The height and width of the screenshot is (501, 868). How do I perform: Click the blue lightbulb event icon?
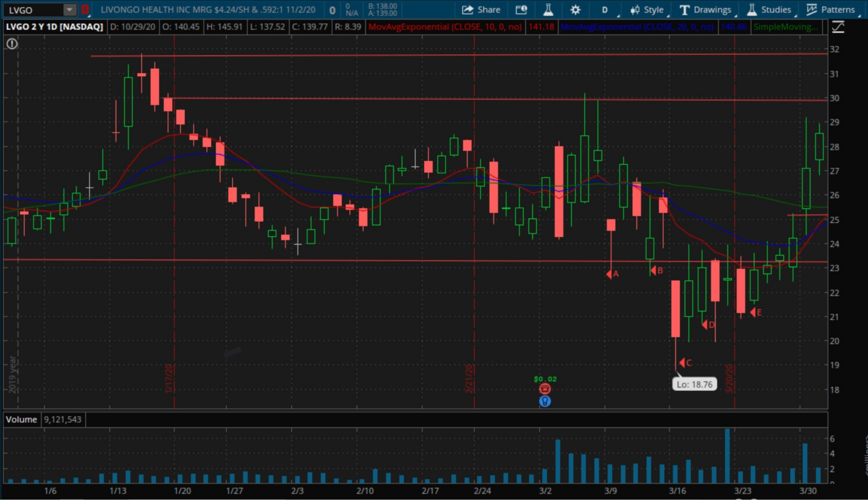(545, 401)
